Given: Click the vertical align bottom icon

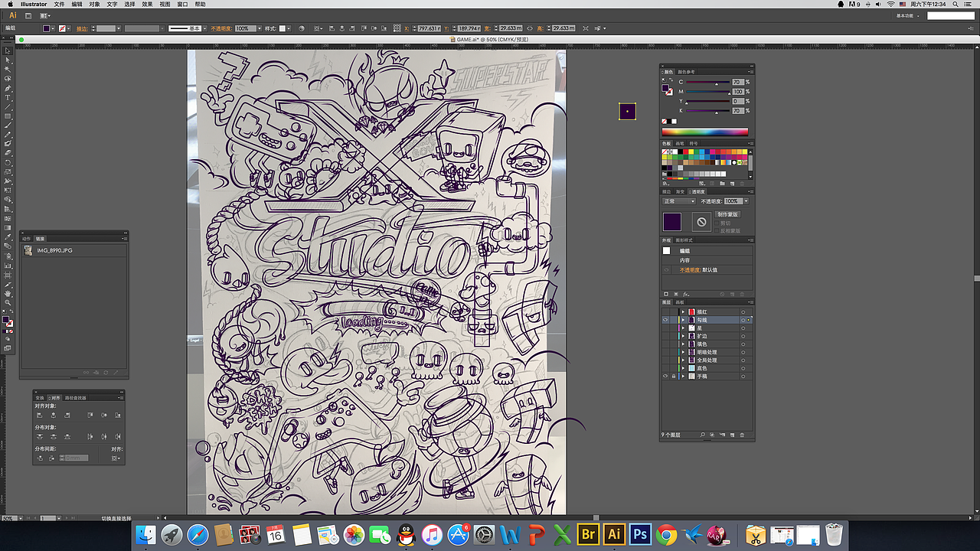Looking at the screenshot, I should click(x=116, y=415).
